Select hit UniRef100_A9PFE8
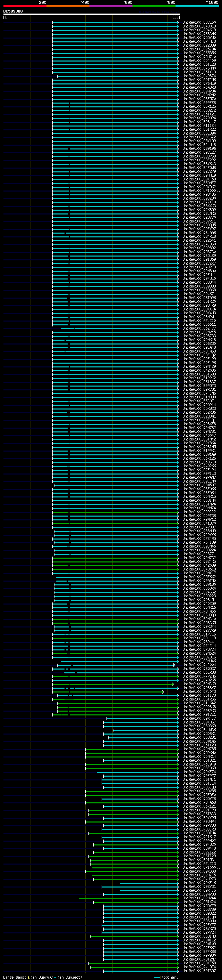 pyautogui.click(x=199, y=103)
